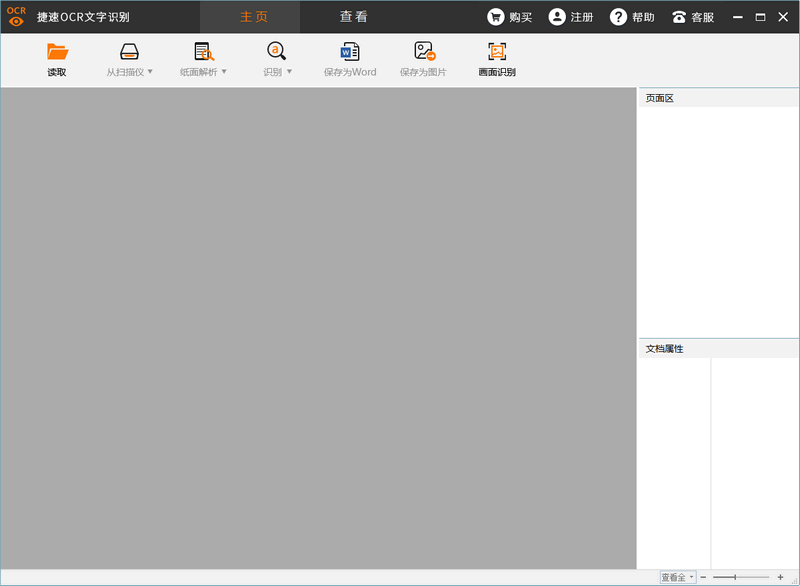Click the 捷速OCR文字识别 title text
Screen dimensions: 800x586
pos(83,17)
